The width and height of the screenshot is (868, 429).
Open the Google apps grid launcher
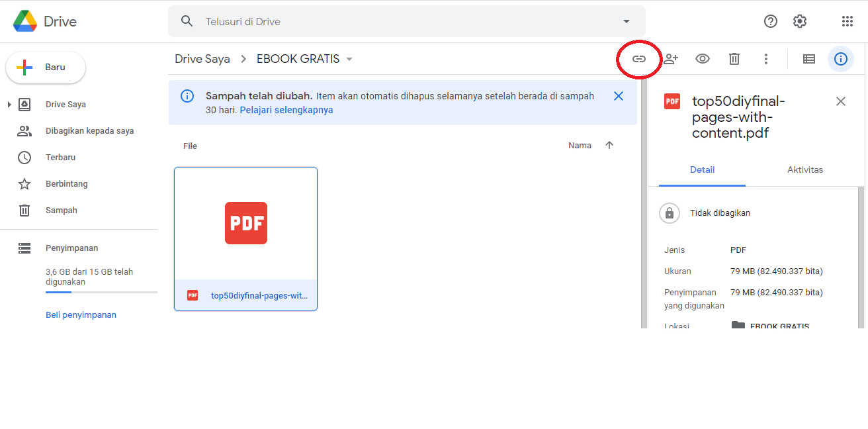coord(847,21)
